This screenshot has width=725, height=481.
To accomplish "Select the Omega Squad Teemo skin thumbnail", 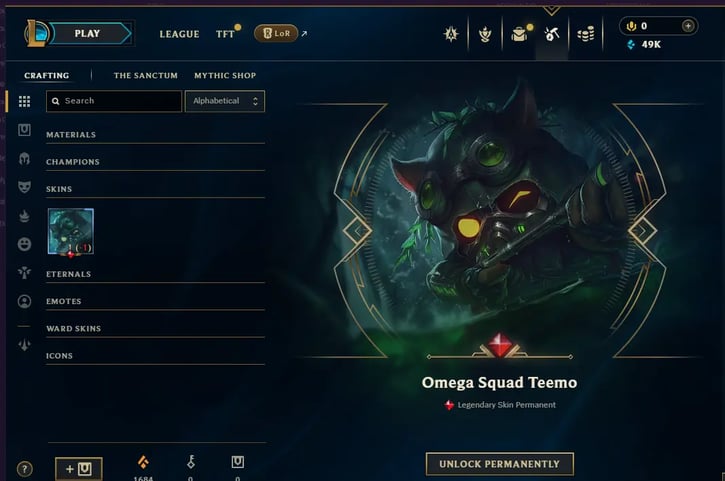I will 71,231.
